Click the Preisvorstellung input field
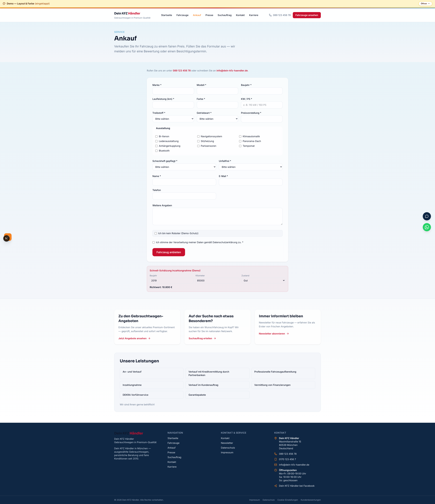This screenshot has width=435, height=504. tap(262, 119)
